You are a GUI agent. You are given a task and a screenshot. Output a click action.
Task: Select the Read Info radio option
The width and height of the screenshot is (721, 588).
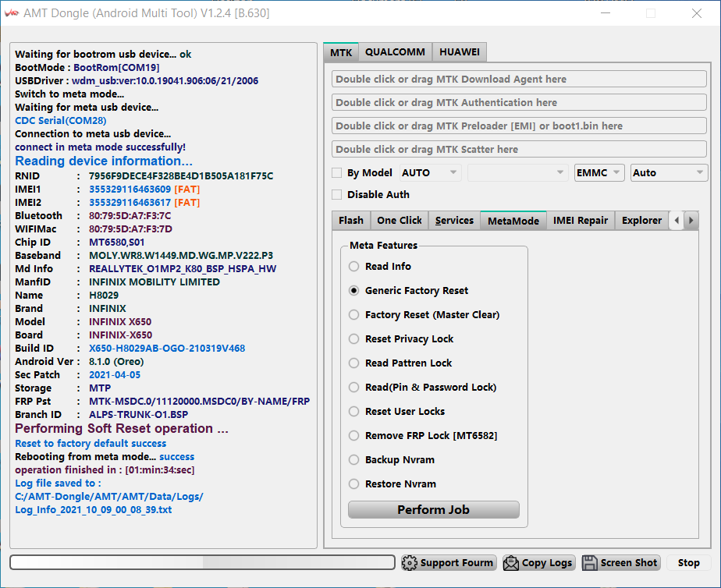(x=354, y=267)
